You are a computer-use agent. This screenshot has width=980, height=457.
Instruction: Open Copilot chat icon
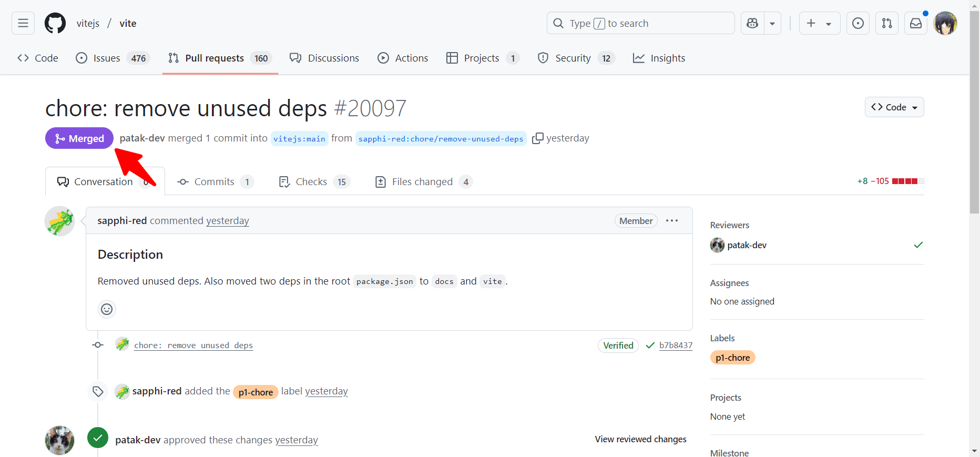coord(752,23)
